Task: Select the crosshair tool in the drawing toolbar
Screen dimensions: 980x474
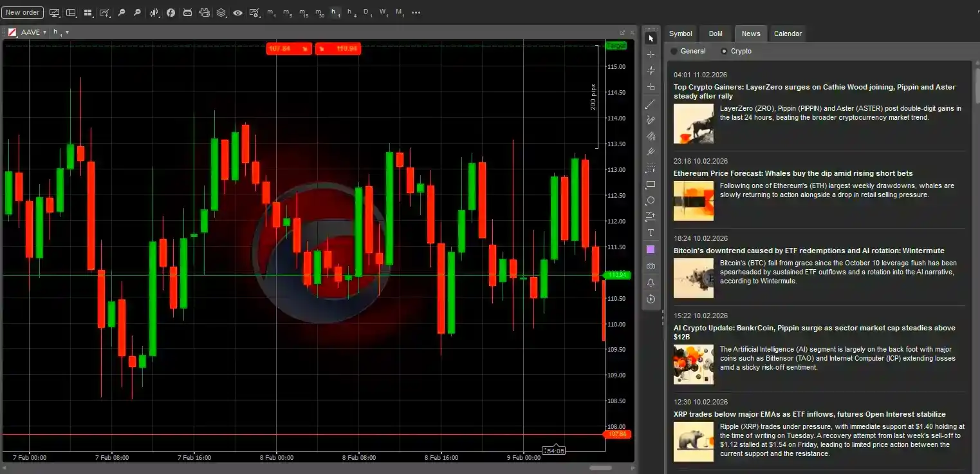Action: [x=650, y=54]
